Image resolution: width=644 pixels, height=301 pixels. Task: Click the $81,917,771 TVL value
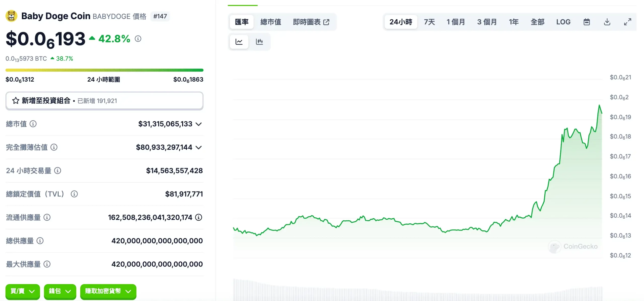coord(184,194)
